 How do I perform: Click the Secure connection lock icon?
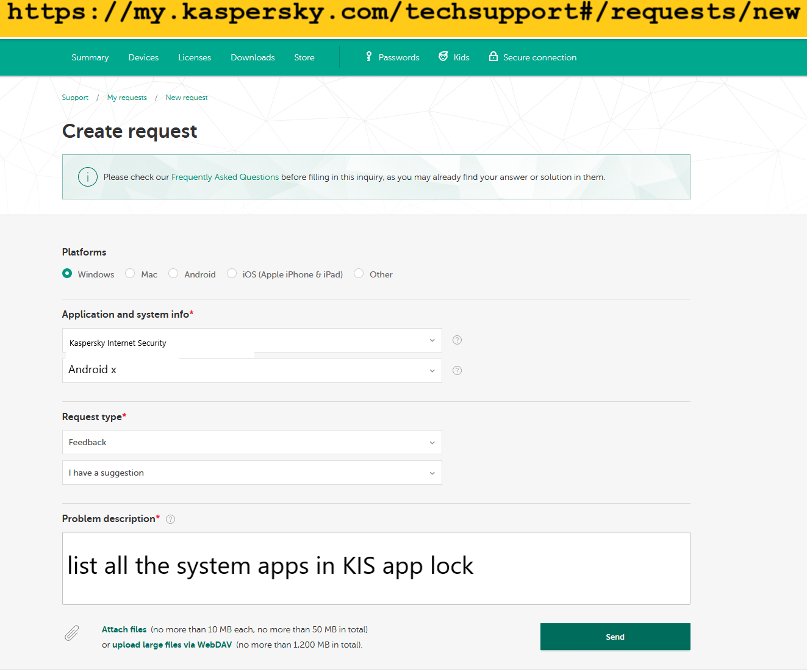[x=493, y=57]
